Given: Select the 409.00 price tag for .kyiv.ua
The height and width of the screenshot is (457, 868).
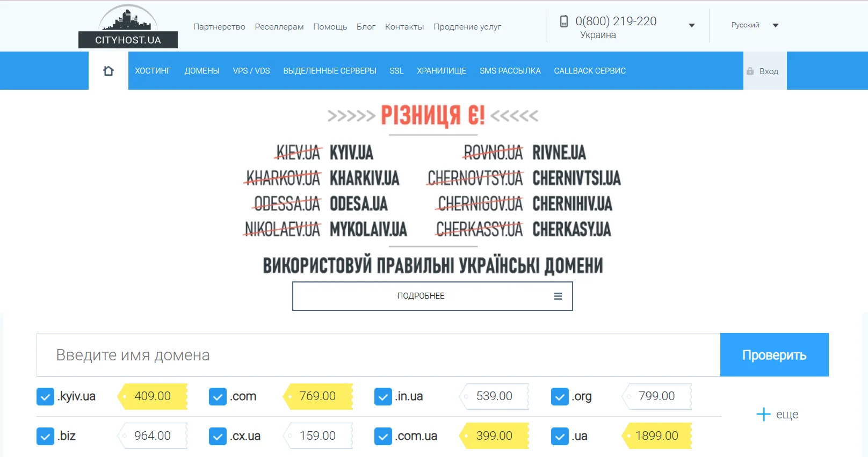Looking at the screenshot, I should pos(153,396).
